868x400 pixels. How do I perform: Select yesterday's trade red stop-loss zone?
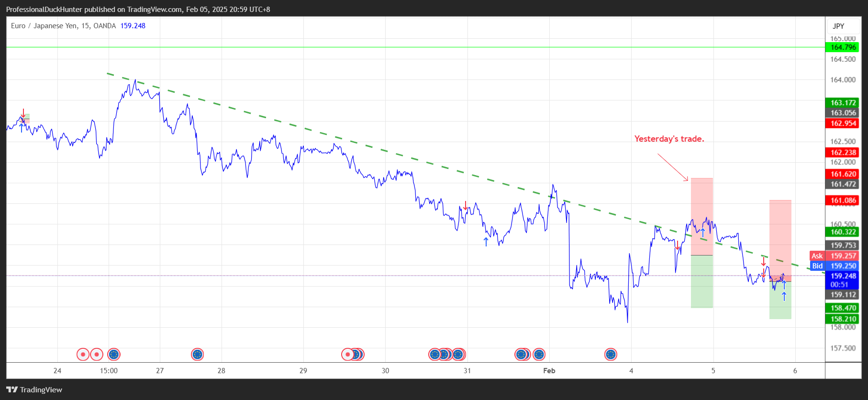pyautogui.click(x=702, y=216)
